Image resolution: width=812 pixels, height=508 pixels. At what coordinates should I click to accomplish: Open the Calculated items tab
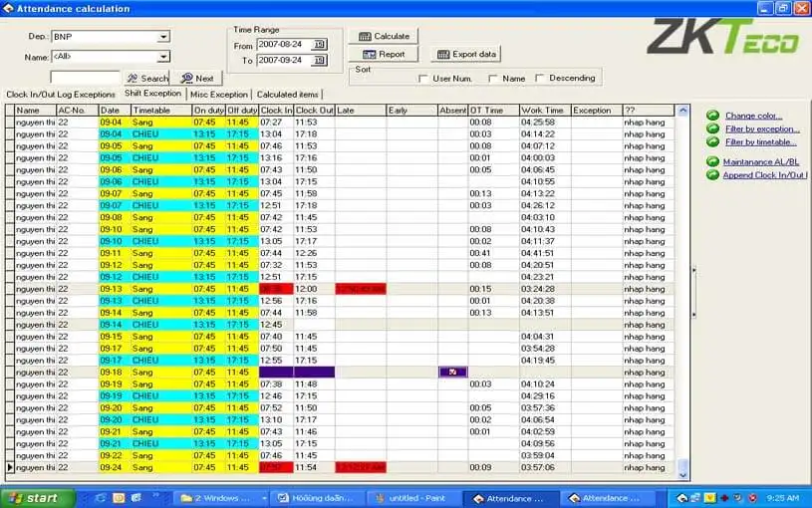tap(287, 95)
